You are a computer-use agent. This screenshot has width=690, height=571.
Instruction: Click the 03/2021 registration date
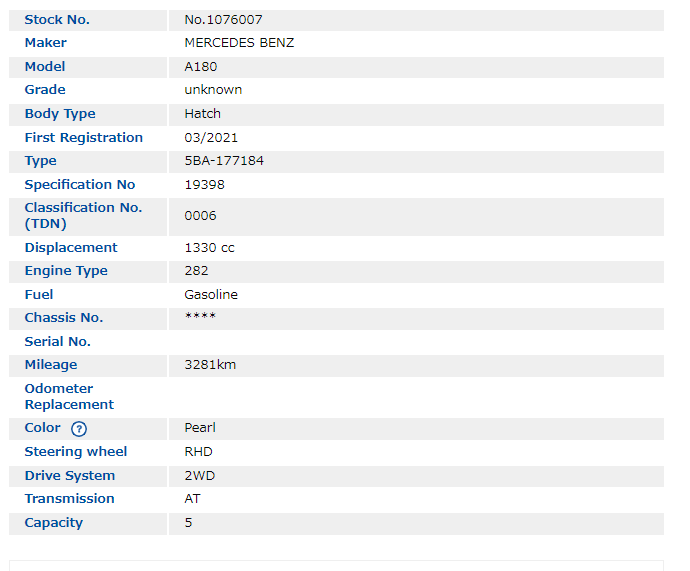211,138
